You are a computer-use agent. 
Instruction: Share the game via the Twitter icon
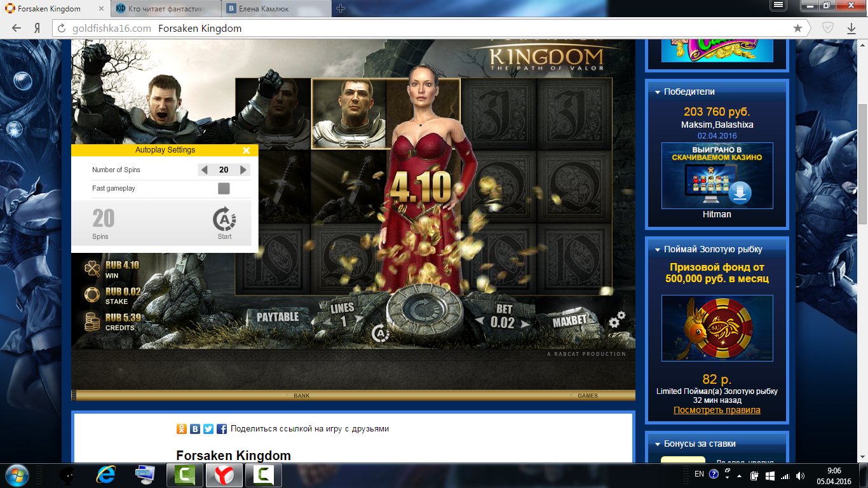[x=208, y=429]
